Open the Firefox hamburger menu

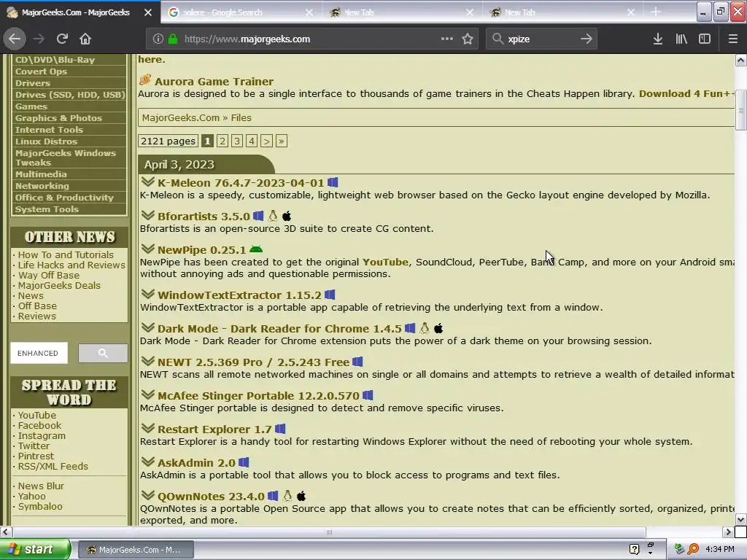tap(732, 39)
